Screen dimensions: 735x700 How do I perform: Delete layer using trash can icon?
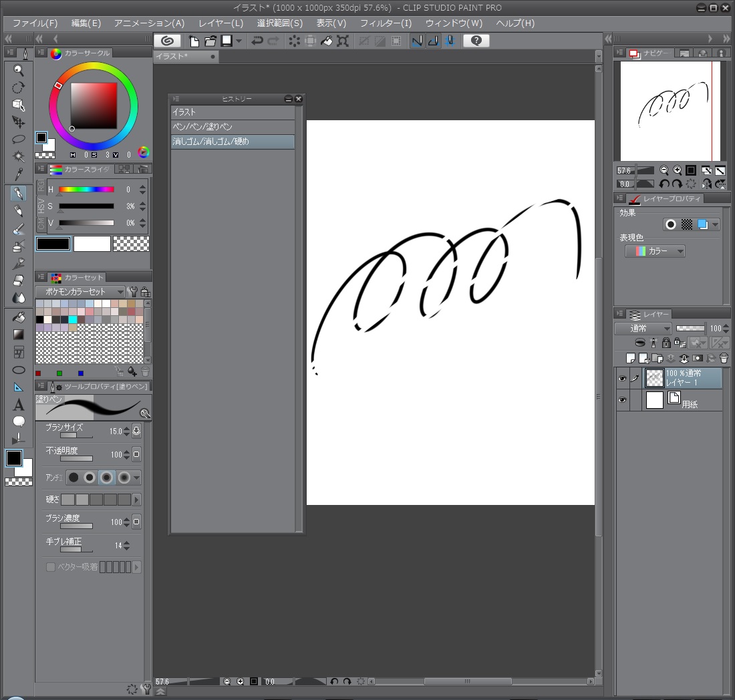[x=724, y=359]
